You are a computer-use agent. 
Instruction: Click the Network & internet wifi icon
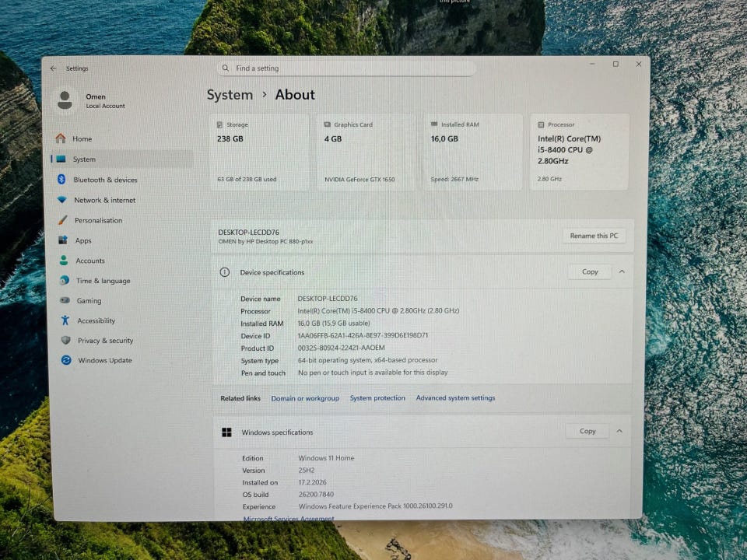[62, 200]
